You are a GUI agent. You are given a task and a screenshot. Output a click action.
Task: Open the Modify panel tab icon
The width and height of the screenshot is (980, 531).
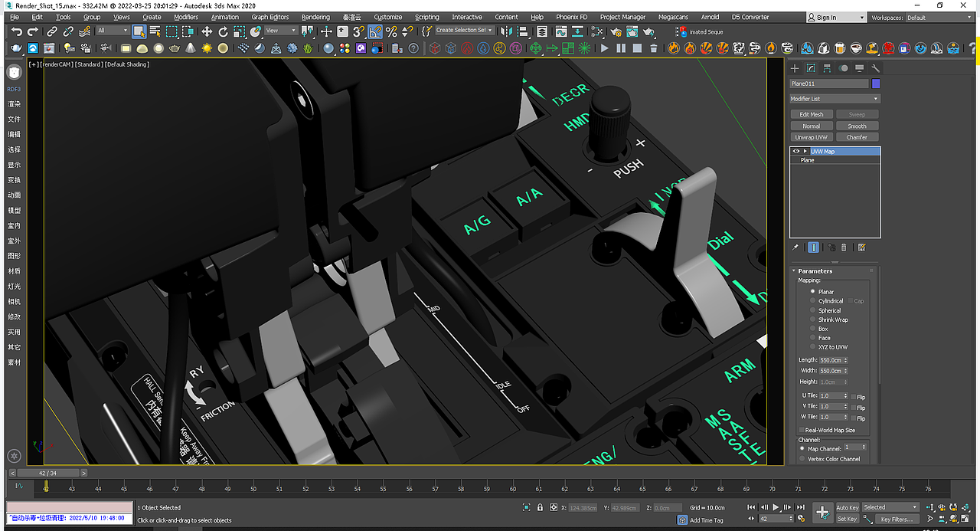click(x=811, y=68)
